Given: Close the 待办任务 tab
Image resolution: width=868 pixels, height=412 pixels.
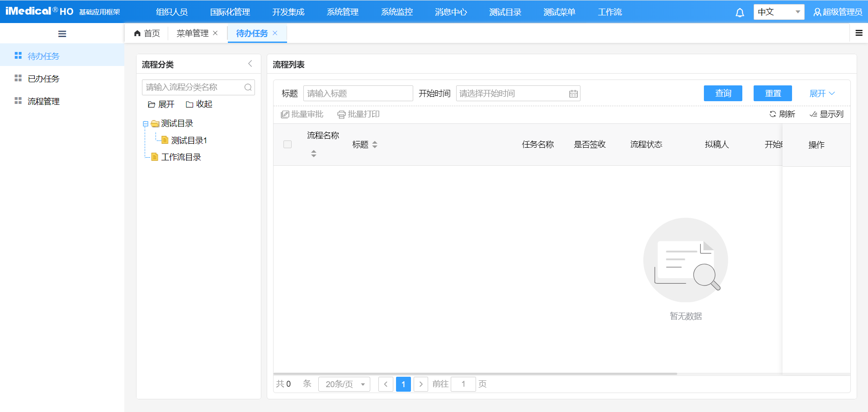Looking at the screenshot, I should pos(275,33).
